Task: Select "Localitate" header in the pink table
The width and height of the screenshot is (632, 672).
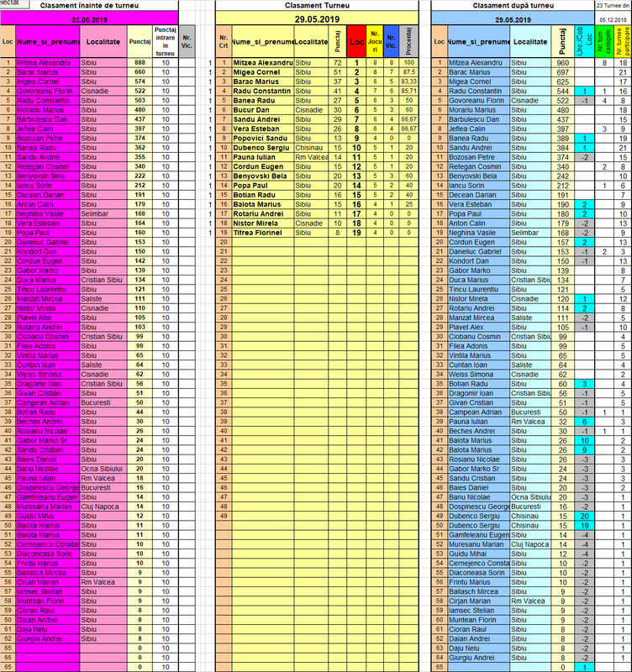Action: (x=103, y=41)
